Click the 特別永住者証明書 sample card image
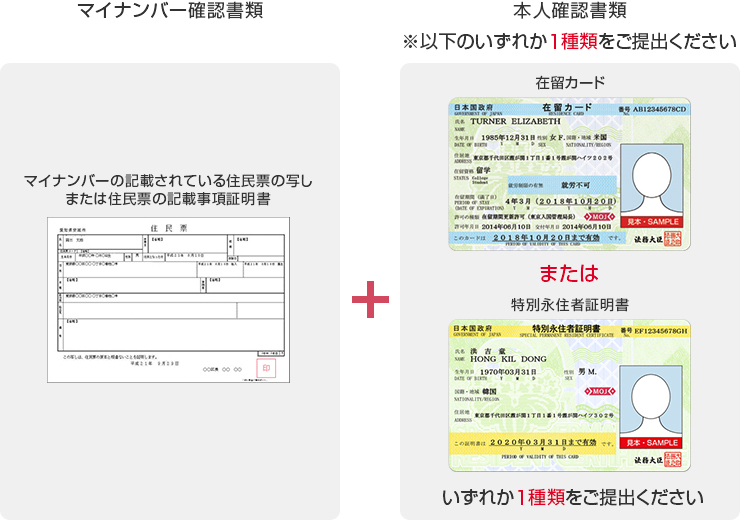740x520 pixels. pyautogui.click(x=569, y=395)
